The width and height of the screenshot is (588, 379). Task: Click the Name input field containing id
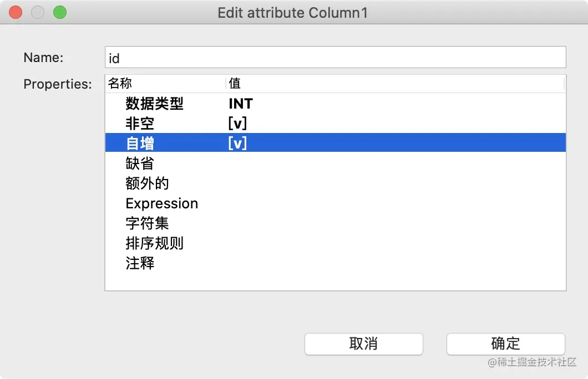click(335, 57)
